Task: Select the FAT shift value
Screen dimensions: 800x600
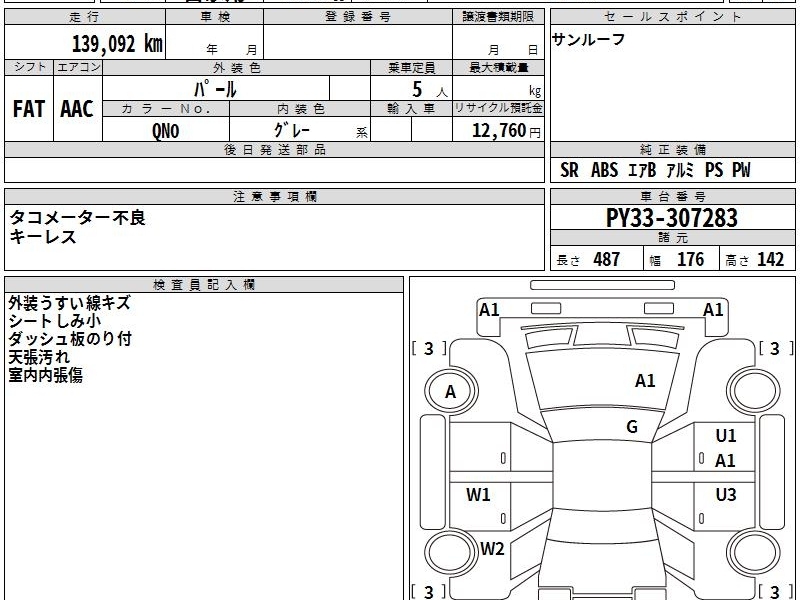Action: [29, 109]
